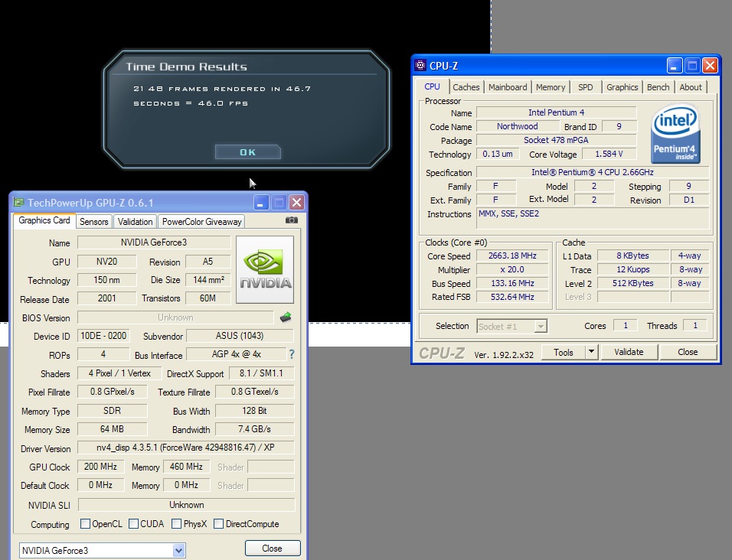Viewport: 732px width, 560px height.
Task: Click the CPU-Z title bar icon
Action: point(420,66)
